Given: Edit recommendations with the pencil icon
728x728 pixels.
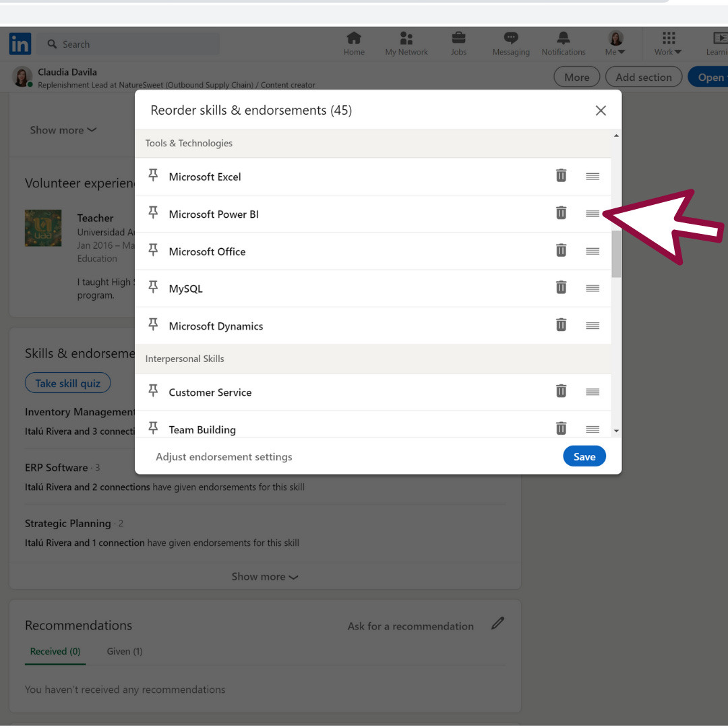Looking at the screenshot, I should click(497, 624).
